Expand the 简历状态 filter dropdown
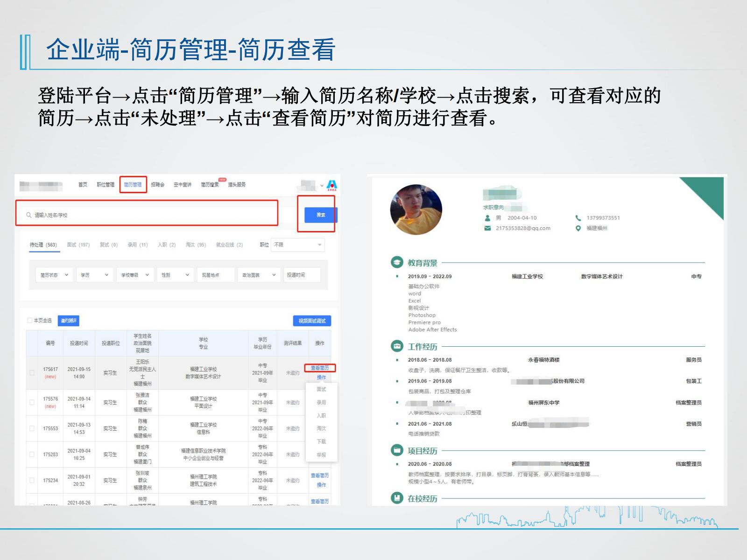 (54, 275)
